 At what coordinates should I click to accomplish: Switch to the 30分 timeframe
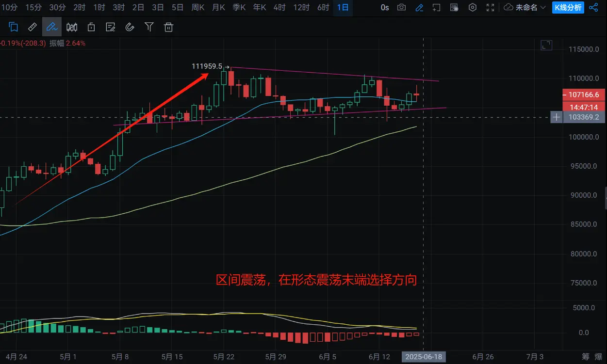[57, 7]
